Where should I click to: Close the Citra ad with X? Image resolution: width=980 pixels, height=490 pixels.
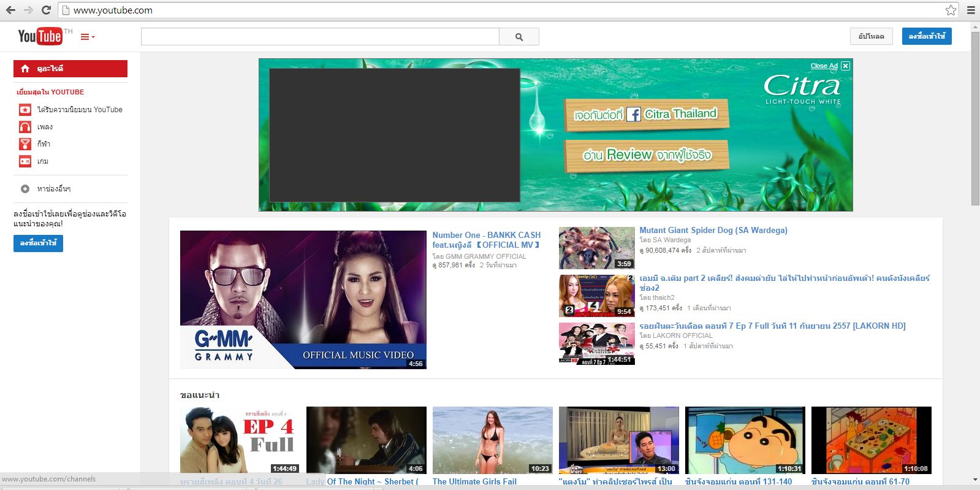[845, 66]
